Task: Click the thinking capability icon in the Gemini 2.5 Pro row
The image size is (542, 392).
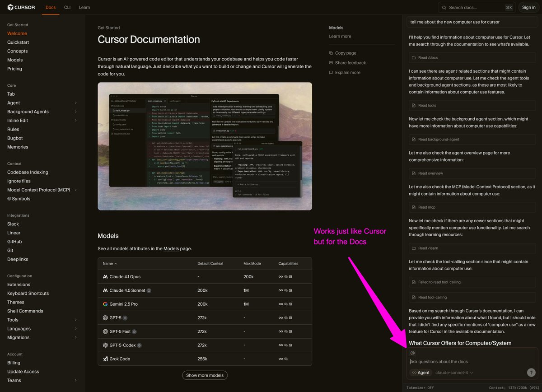Action: (x=286, y=304)
